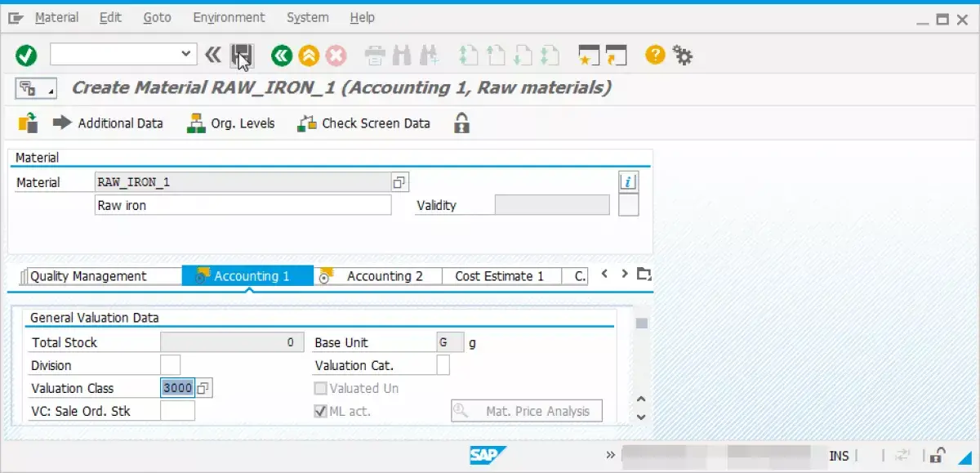This screenshot has width=980, height=473.
Task: Click Check Screen Data button
Action: (364, 123)
